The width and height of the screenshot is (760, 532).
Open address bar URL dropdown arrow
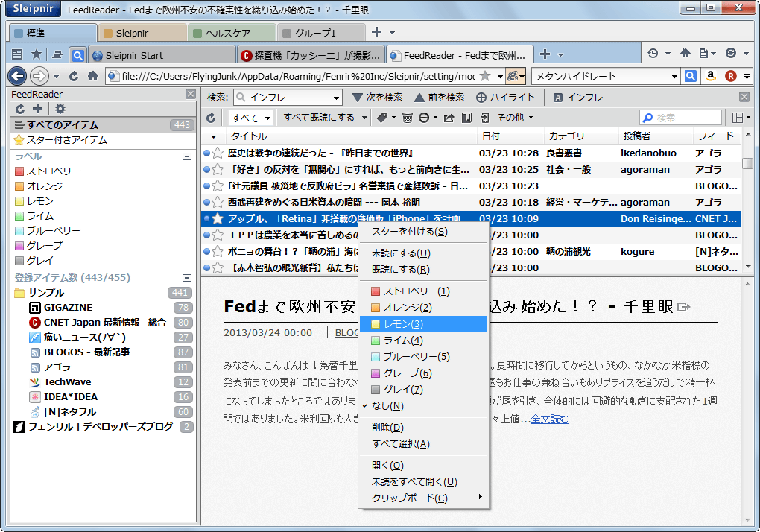(x=500, y=77)
